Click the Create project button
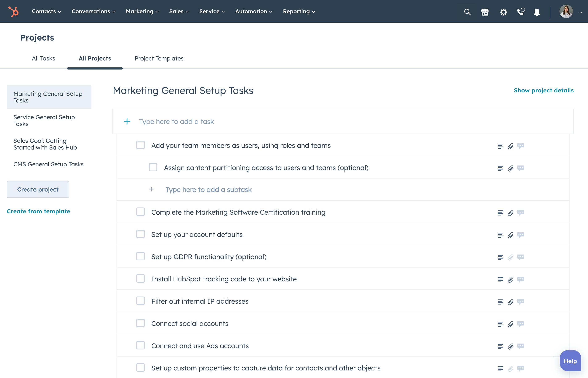The width and height of the screenshot is (588, 378). (38, 189)
